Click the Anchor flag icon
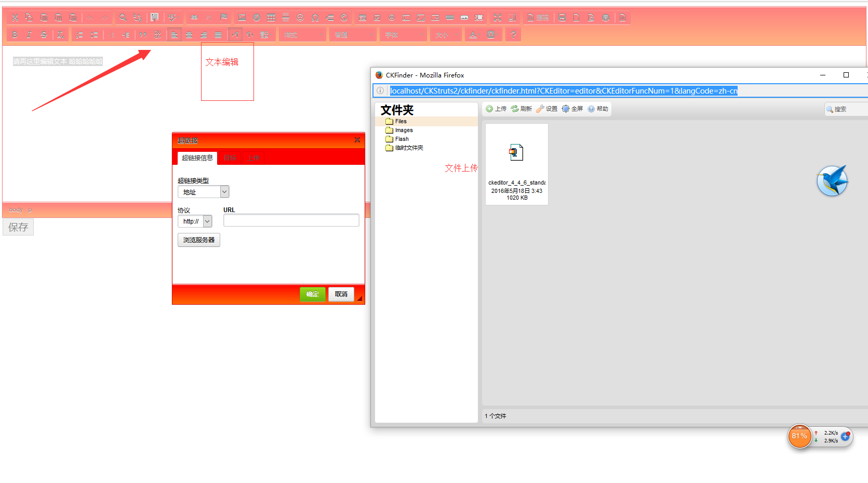Screen dimensions: 868x483 click(x=223, y=18)
